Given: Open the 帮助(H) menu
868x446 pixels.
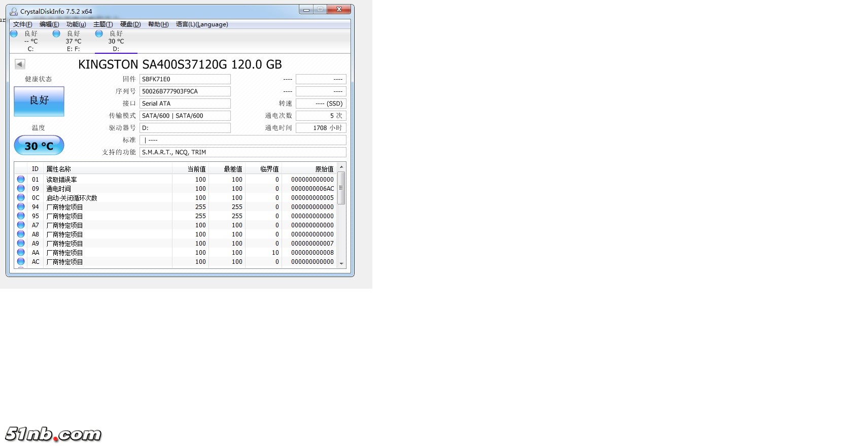Looking at the screenshot, I should [x=158, y=24].
